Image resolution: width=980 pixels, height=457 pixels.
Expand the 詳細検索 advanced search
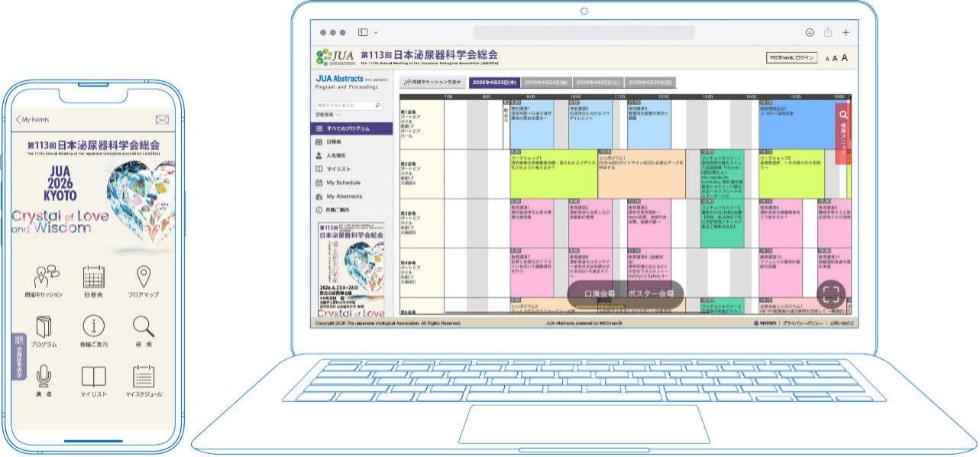328,115
